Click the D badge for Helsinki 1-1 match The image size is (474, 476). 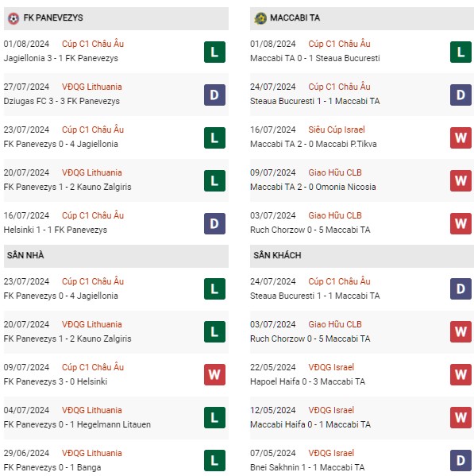[214, 224]
